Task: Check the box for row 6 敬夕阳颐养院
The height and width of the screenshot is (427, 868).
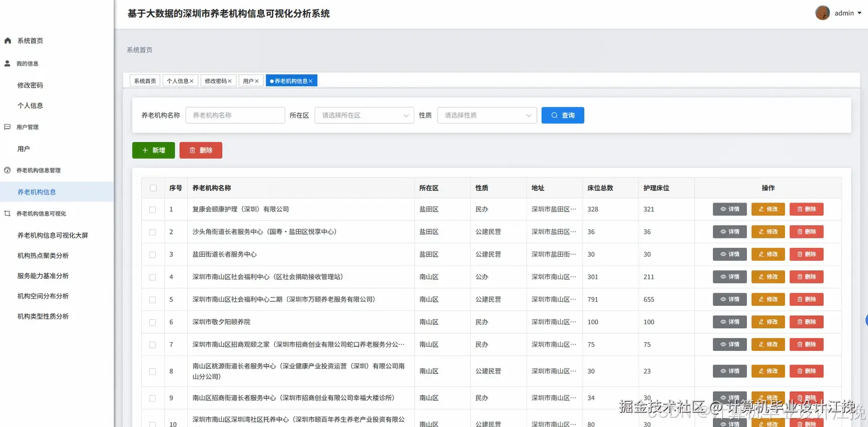Action: (153, 322)
